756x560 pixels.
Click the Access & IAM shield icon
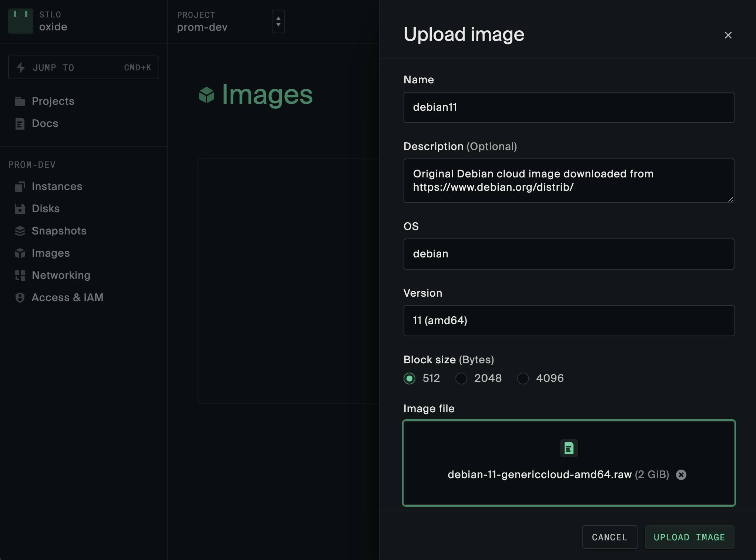pyautogui.click(x=20, y=297)
